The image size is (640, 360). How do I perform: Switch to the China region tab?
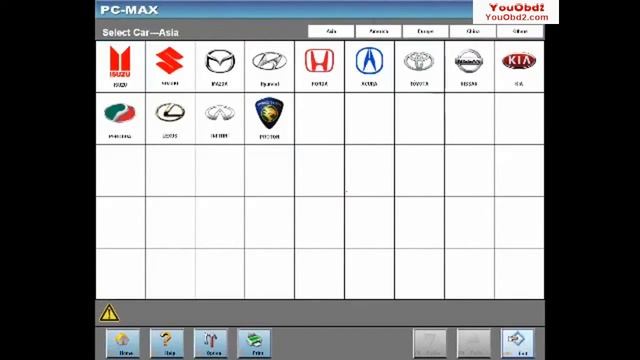[x=473, y=31]
